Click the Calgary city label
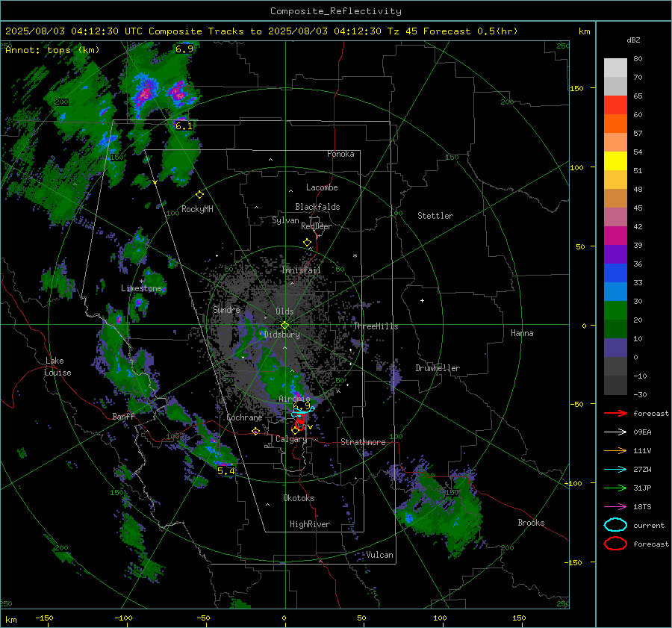 coord(291,439)
